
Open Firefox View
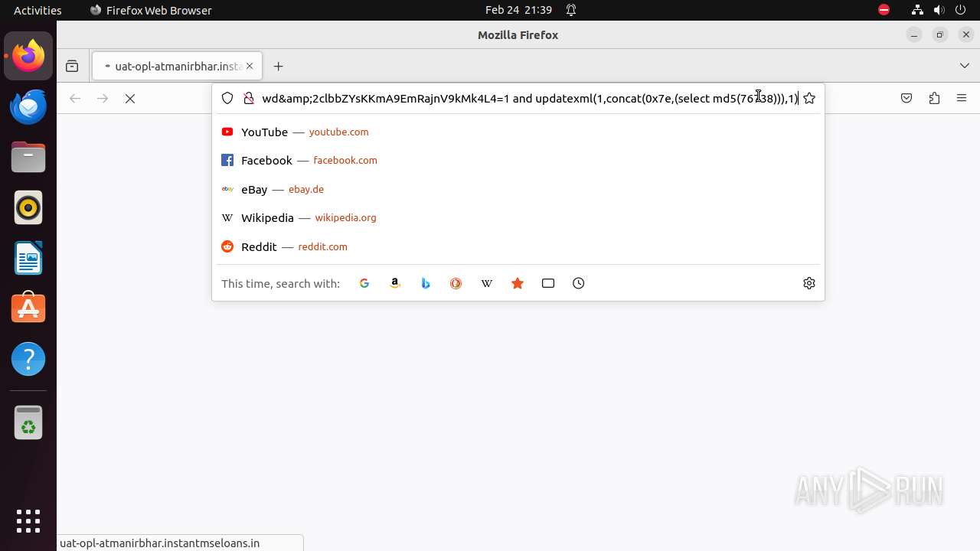[x=72, y=66]
